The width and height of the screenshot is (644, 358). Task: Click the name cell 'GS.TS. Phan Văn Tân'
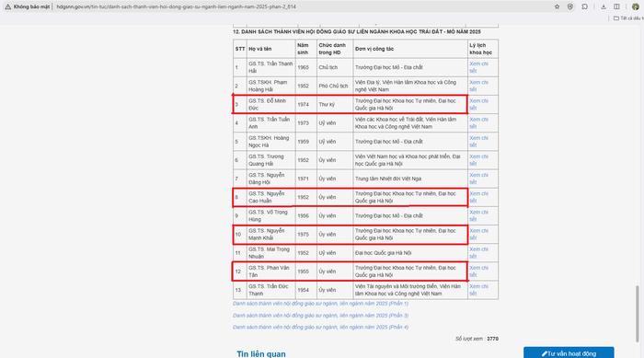(x=270, y=271)
